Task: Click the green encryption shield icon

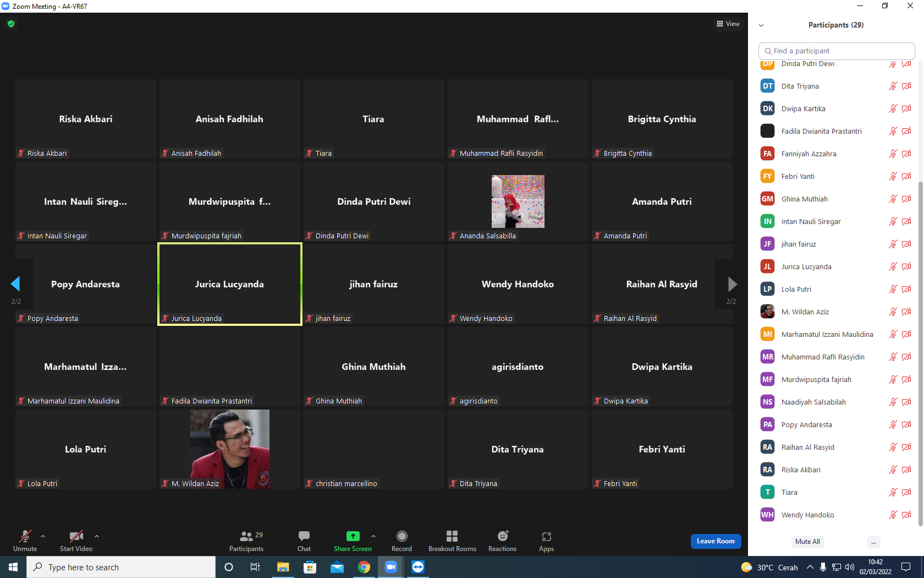Action: (11, 24)
